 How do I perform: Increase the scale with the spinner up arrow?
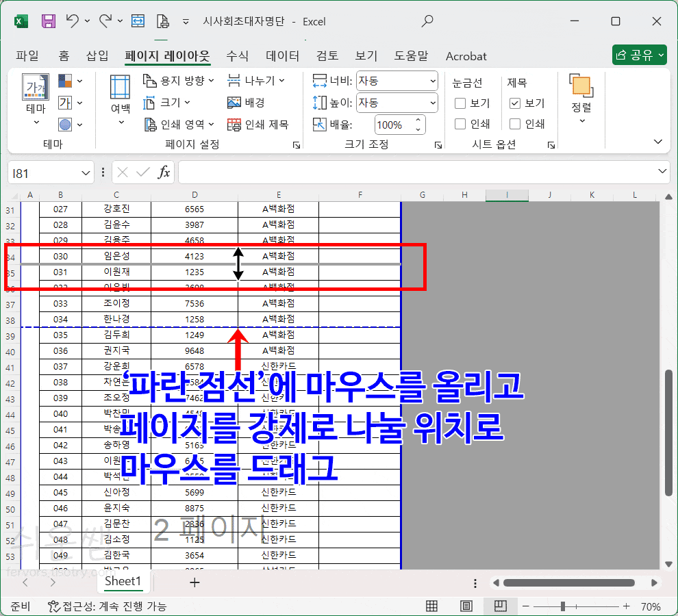pos(418,120)
